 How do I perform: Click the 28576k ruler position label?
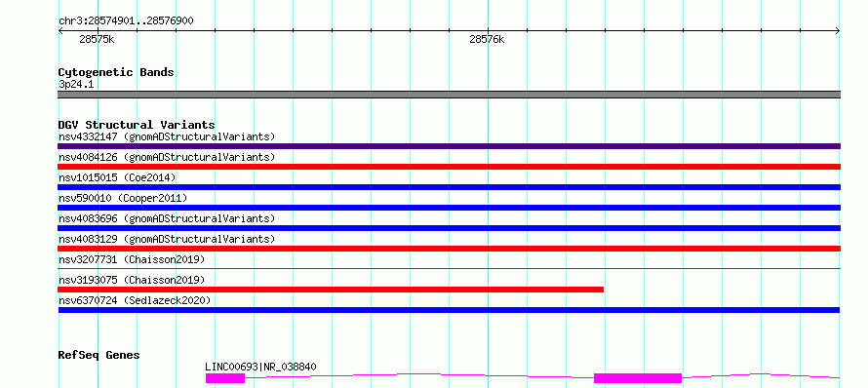(x=487, y=39)
